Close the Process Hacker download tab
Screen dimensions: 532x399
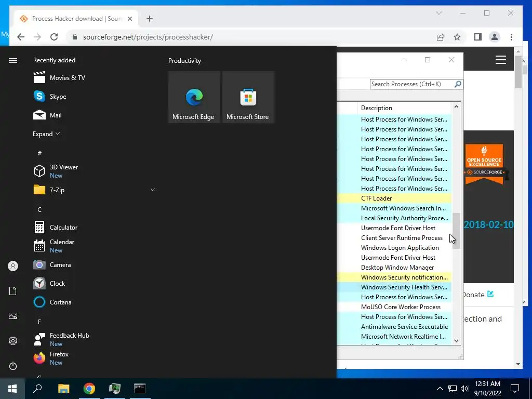tap(129, 19)
